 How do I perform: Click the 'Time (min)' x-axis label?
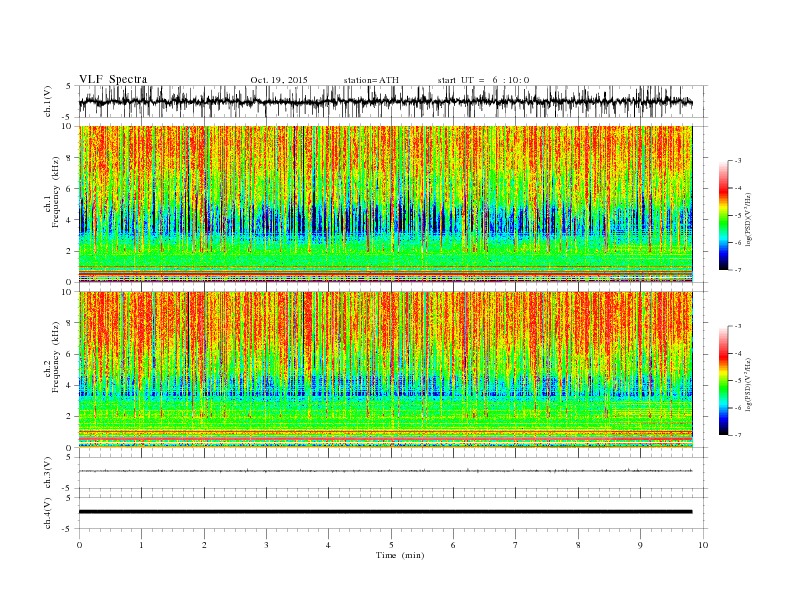[400, 555]
